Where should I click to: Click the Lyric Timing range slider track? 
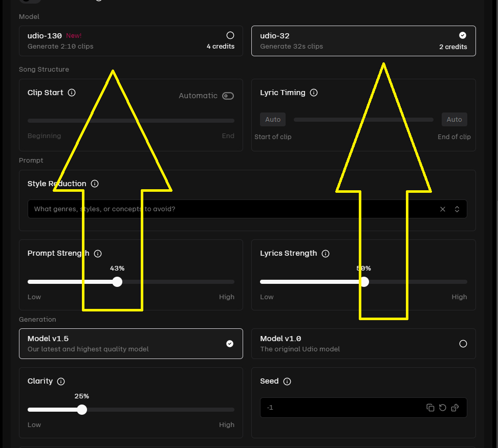[364, 120]
